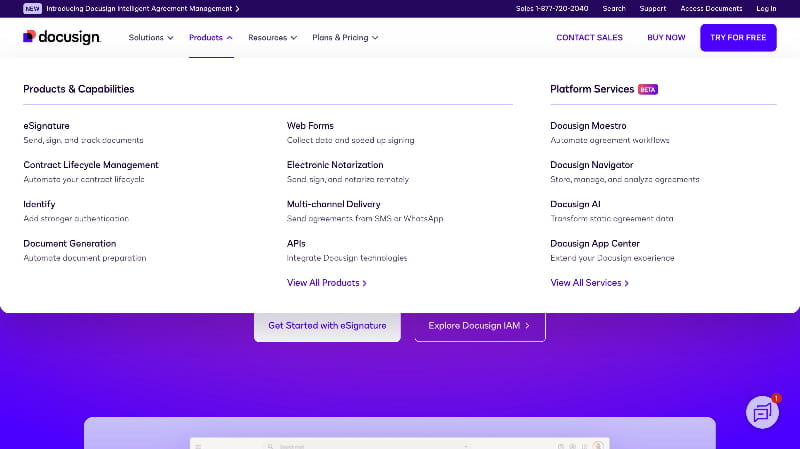Click Log In
Image resolution: width=800 pixels, height=449 pixels.
(x=766, y=9)
